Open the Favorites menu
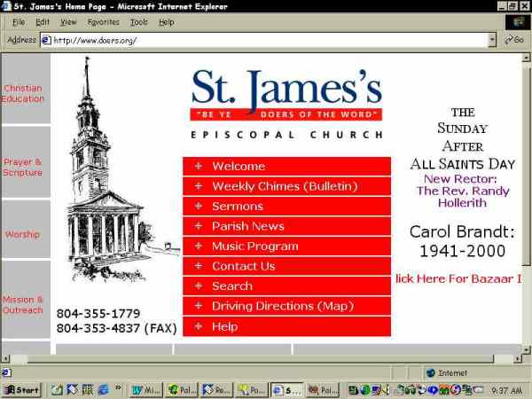Viewport: 532px width, 399px height. [x=104, y=22]
